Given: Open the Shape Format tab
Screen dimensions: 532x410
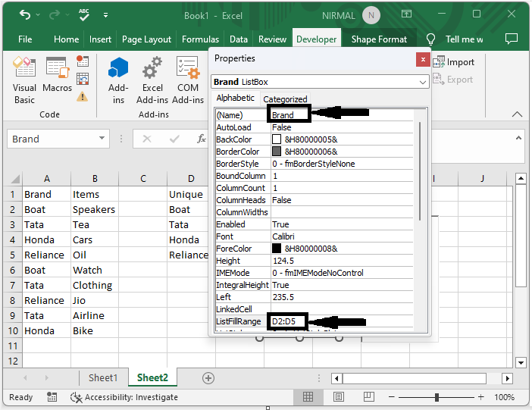Looking at the screenshot, I should tap(379, 39).
